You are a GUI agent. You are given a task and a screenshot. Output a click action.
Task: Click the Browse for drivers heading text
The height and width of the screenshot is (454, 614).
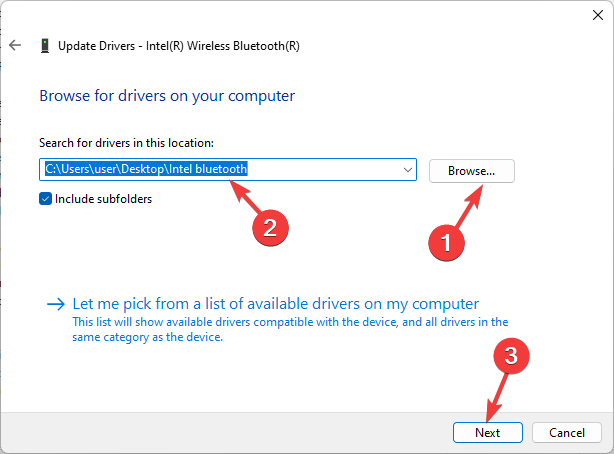pyautogui.click(x=167, y=96)
